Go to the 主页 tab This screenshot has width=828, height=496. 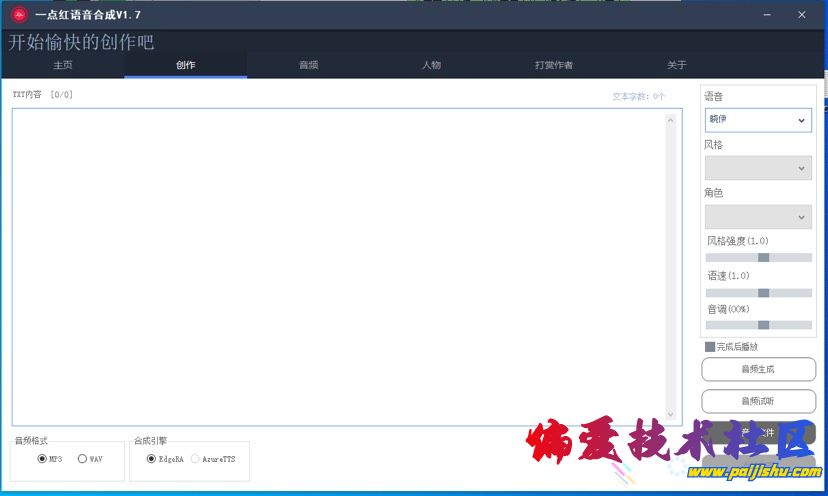coord(62,65)
